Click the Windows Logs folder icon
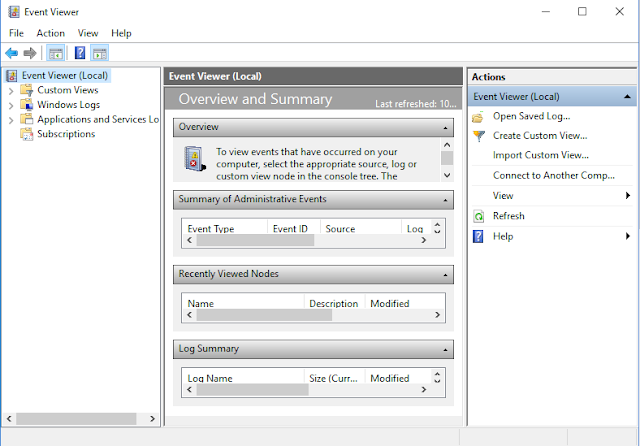640x446 pixels. pyautogui.click(x=27, y=104)
